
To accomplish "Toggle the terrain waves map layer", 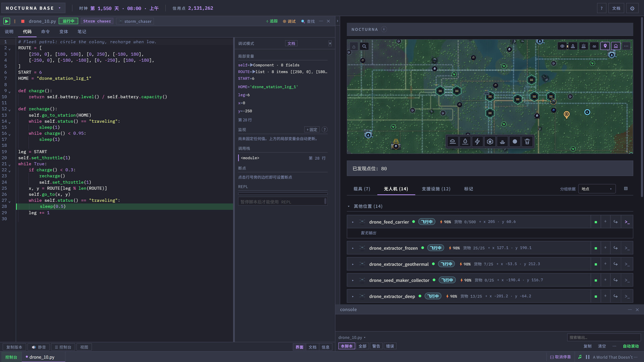I will click(594, 46).
